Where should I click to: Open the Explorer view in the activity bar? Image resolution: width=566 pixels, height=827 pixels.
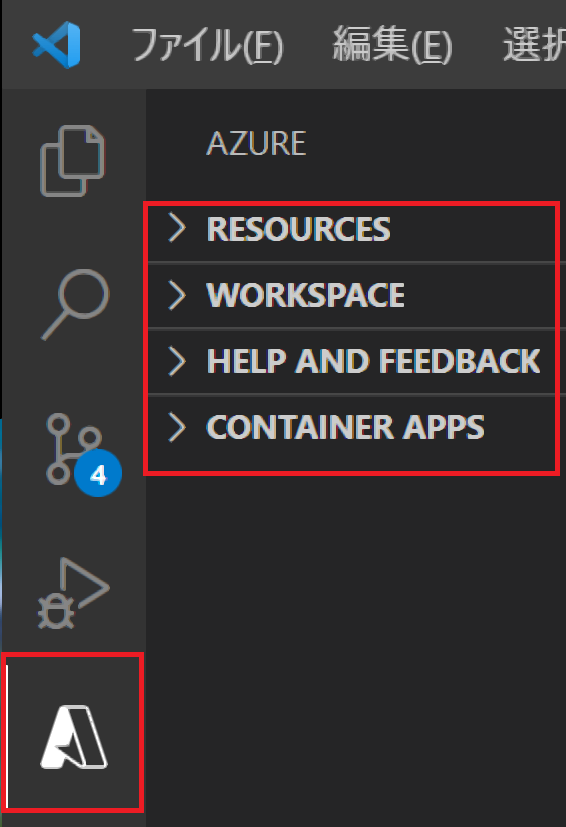point(73,161)
